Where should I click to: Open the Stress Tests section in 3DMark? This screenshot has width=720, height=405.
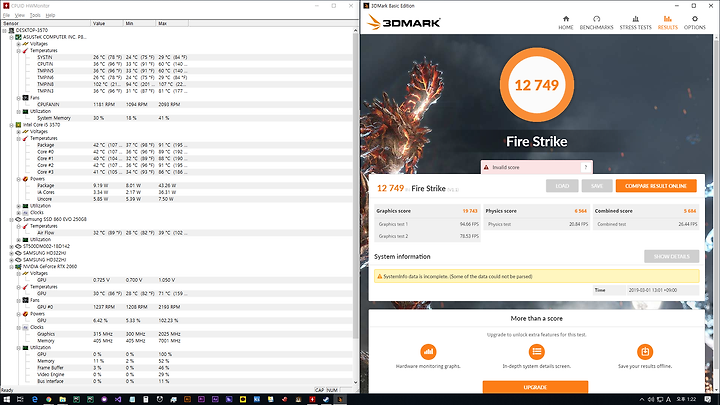(636, 22)
